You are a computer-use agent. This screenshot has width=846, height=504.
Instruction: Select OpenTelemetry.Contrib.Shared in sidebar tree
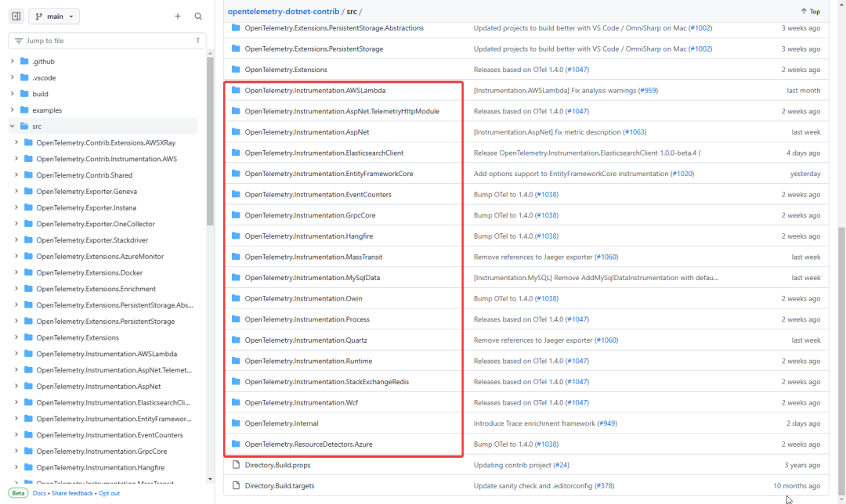coord(84,175)
